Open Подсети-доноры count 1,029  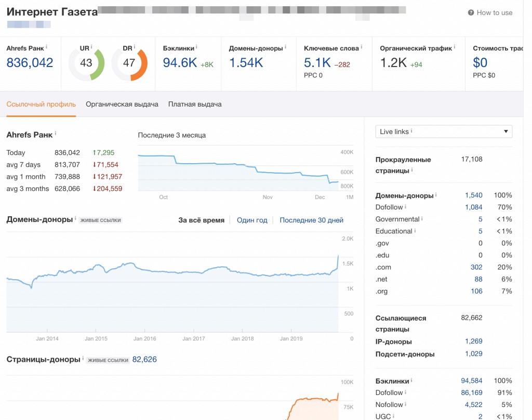[474, 354]
